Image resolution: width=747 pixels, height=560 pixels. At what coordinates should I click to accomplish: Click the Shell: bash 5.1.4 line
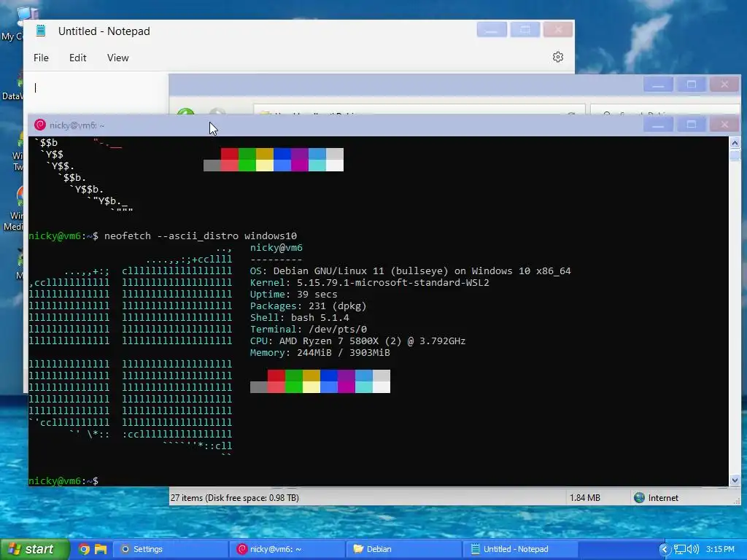point(299,318)
